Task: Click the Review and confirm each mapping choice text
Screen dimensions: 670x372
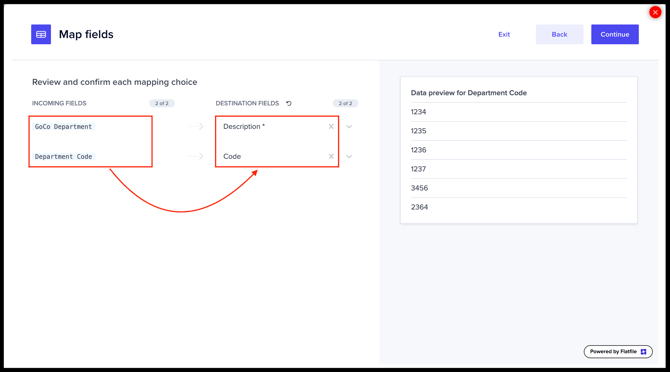Action: point(115,82)
